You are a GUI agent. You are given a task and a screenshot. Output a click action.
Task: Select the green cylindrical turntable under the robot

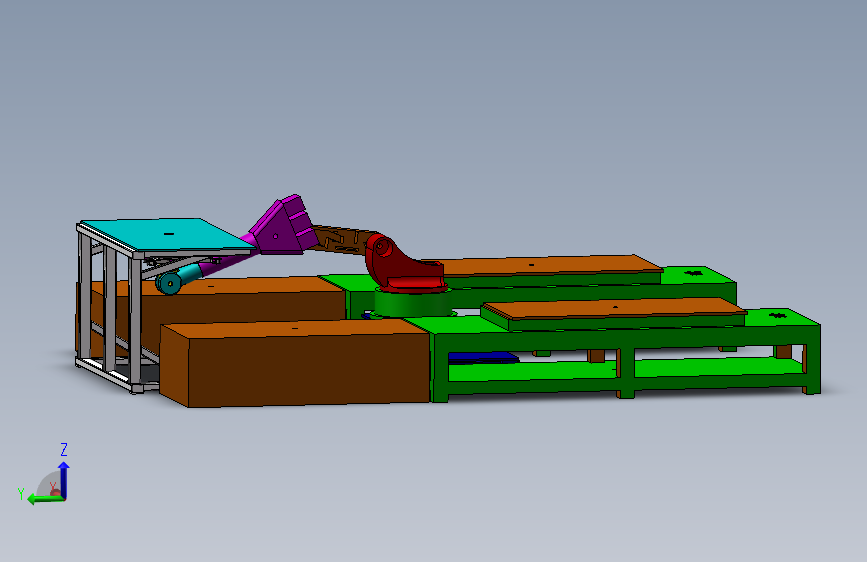[412, 304]
